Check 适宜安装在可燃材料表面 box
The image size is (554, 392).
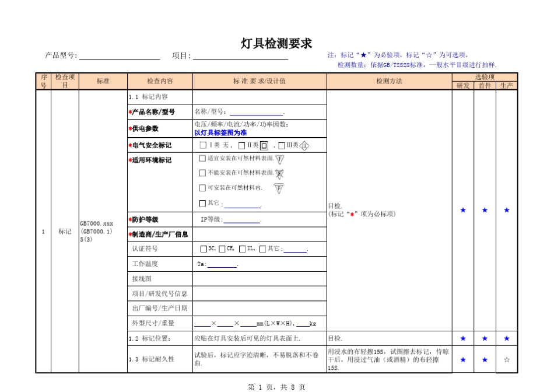(x=202, y=158)
